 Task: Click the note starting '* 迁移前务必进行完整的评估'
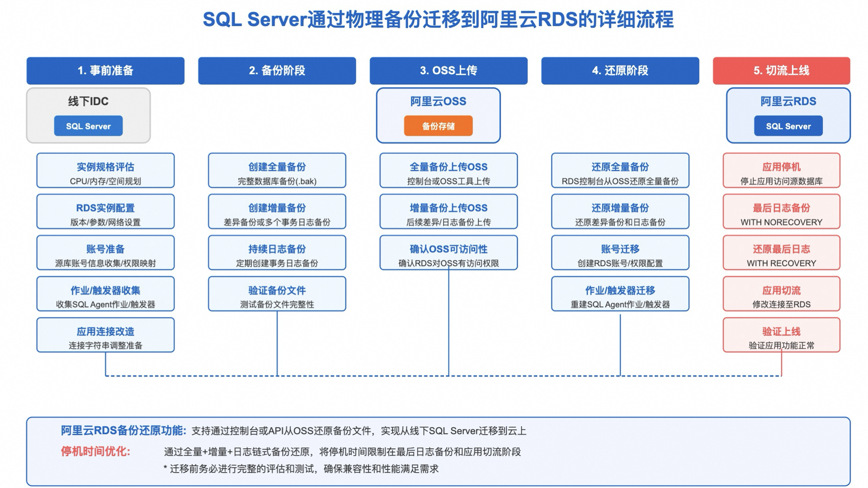(301, 469)
